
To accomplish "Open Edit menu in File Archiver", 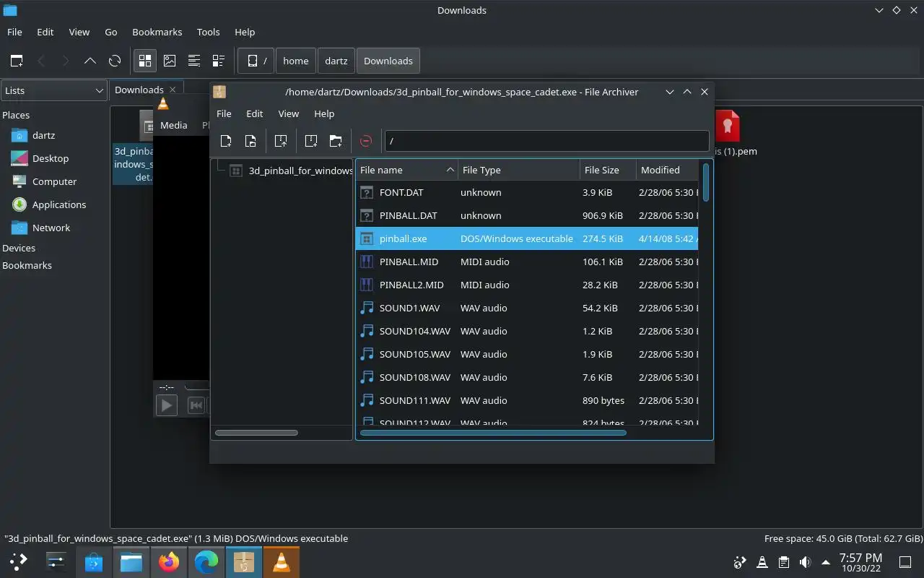I will point(254,113).
